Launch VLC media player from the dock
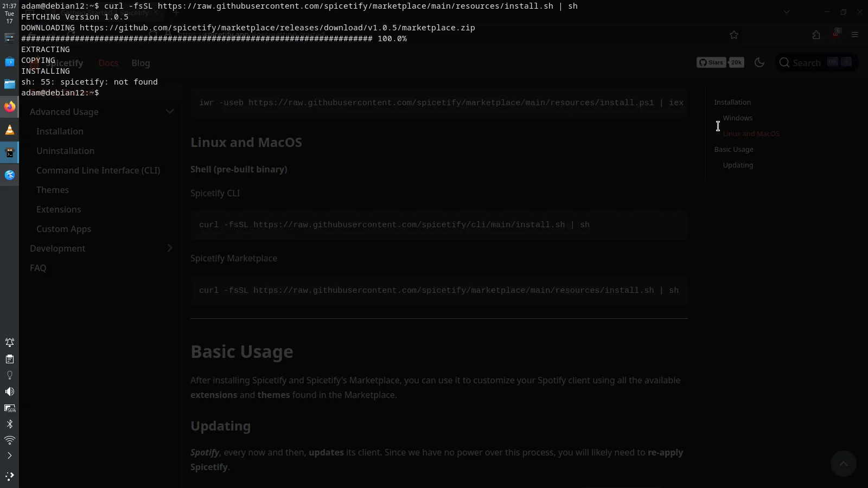The image size is (868, 488). pyautogui.click(x=9, y=130)
